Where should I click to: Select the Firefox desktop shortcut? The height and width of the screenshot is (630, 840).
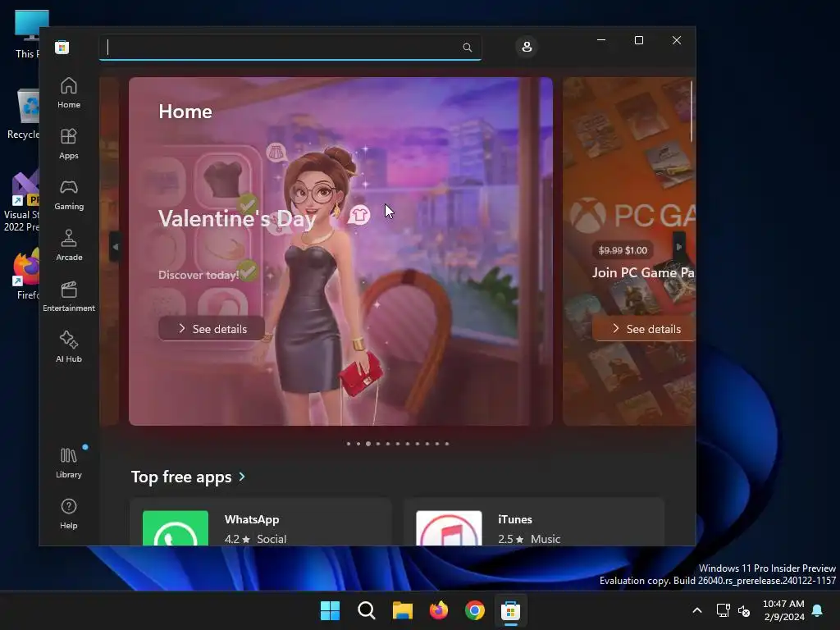[x=25, y=274]
